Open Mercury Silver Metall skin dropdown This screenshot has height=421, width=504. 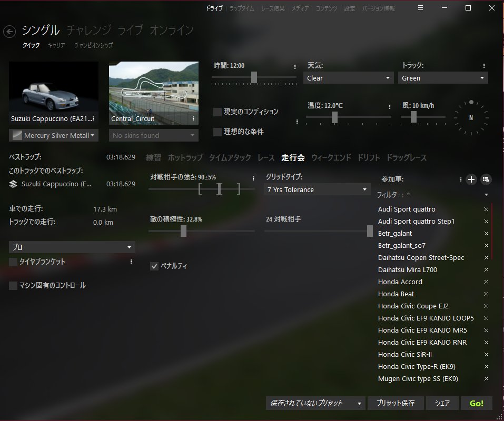coord(54,136)
